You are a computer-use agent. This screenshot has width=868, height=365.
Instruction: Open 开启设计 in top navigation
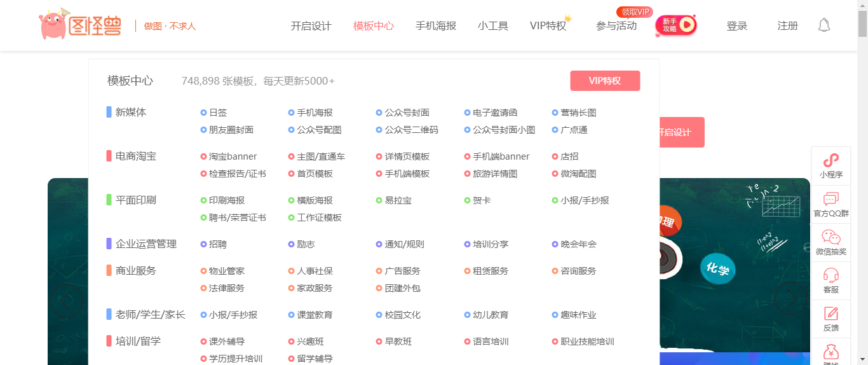point(311,26)
